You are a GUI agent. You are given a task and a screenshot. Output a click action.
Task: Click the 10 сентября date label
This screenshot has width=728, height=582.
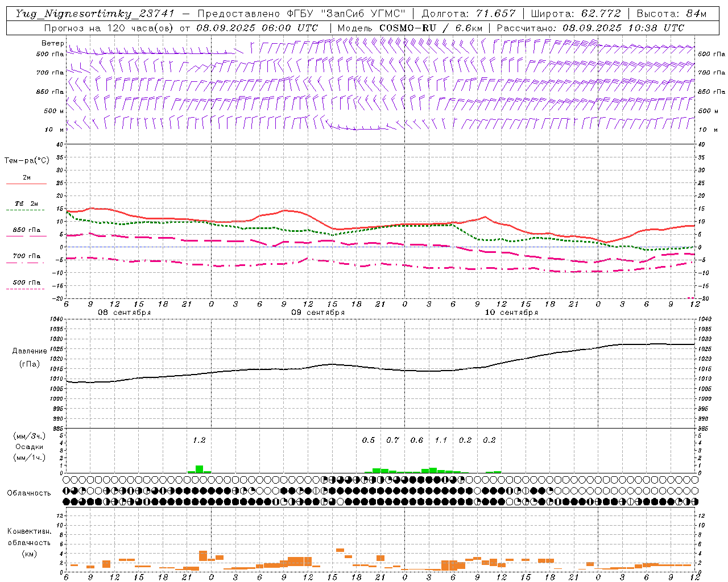coord(511,313)
